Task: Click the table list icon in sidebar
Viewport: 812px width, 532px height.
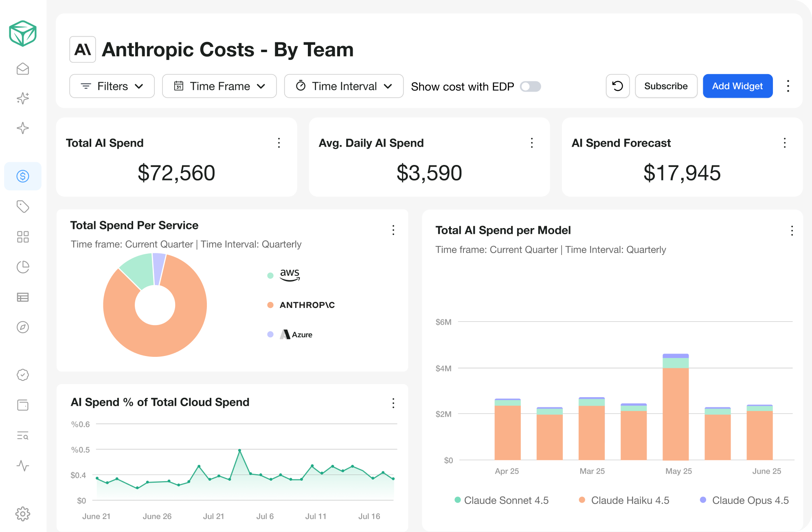Action: [x=23, y=297]
